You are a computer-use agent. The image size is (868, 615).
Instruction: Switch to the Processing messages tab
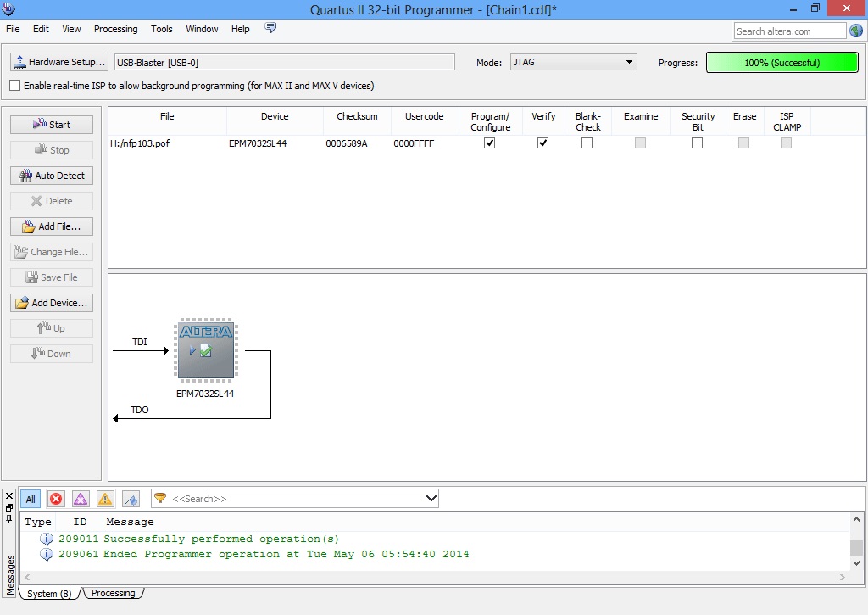[114, 593]
